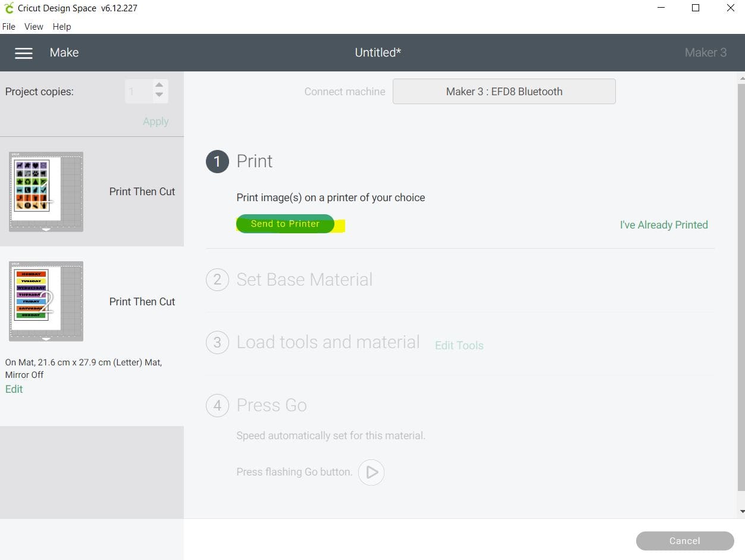Click the step 3 number circle
Screen dimensions: 745x560
[217, 343]
